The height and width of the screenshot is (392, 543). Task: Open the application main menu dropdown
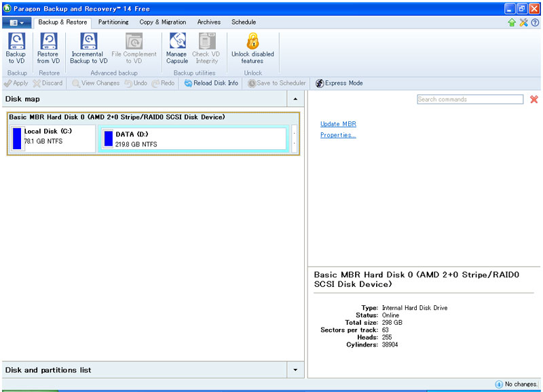click(x=17, y=22)
